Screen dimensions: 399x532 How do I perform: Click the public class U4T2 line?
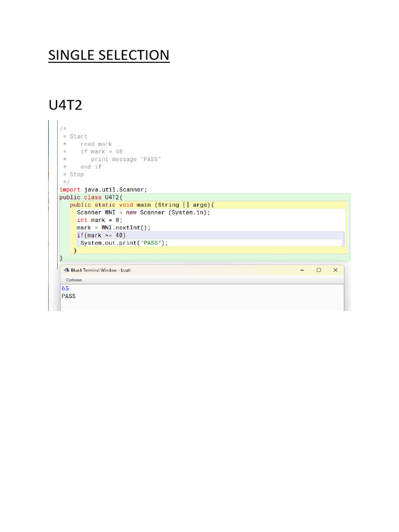click(90, 197)
